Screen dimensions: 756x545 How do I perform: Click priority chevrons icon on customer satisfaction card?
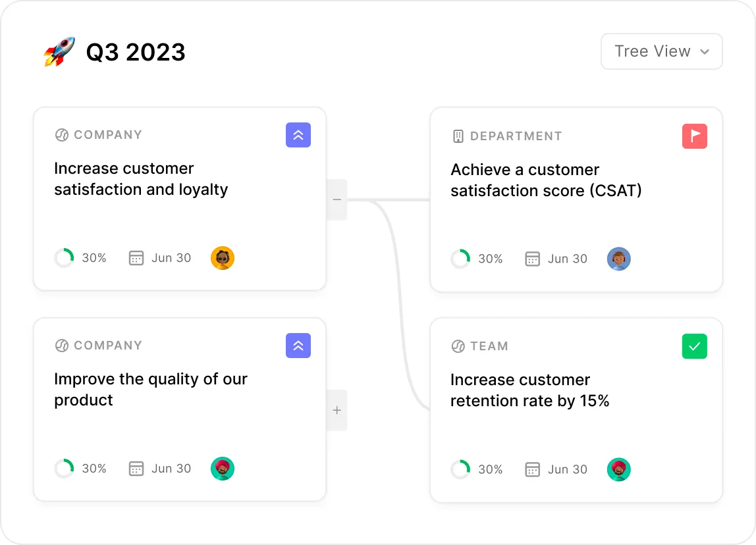(298, 135)
